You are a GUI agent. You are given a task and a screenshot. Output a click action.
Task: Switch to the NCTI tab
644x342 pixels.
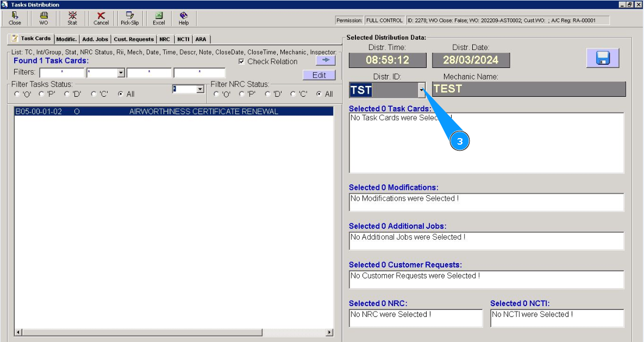click(183, 40)
